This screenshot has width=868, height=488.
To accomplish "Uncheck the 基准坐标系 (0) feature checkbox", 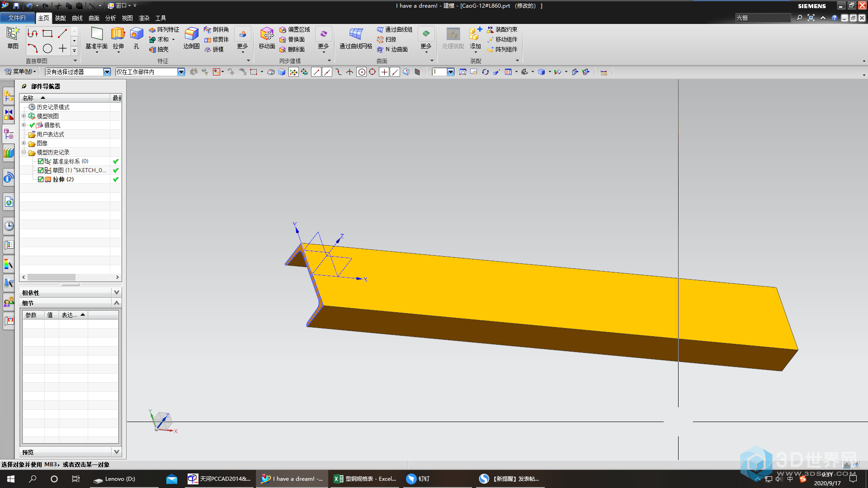I will tap(41, 161).
